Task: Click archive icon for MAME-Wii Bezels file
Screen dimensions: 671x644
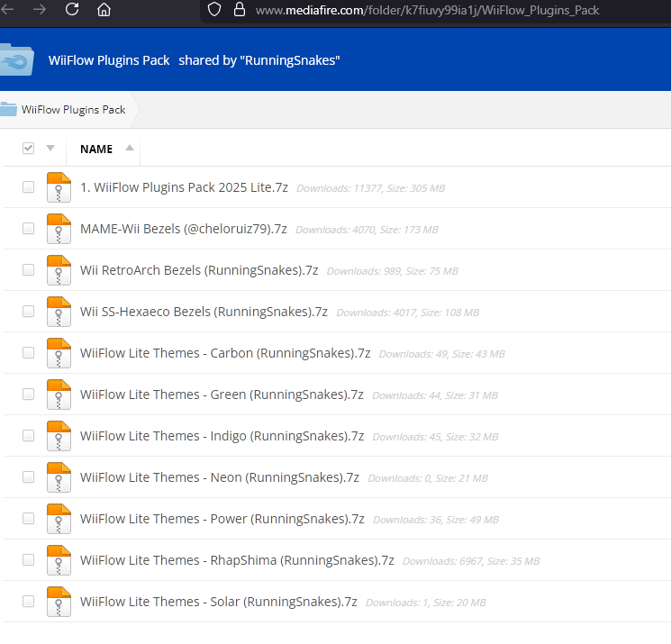Action: click(59, 229)
